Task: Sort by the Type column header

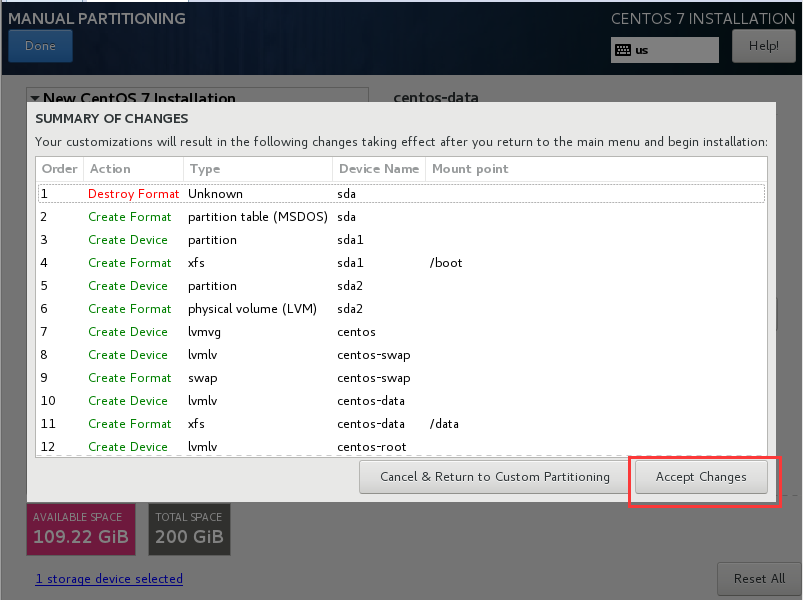Action: [258, 169]
